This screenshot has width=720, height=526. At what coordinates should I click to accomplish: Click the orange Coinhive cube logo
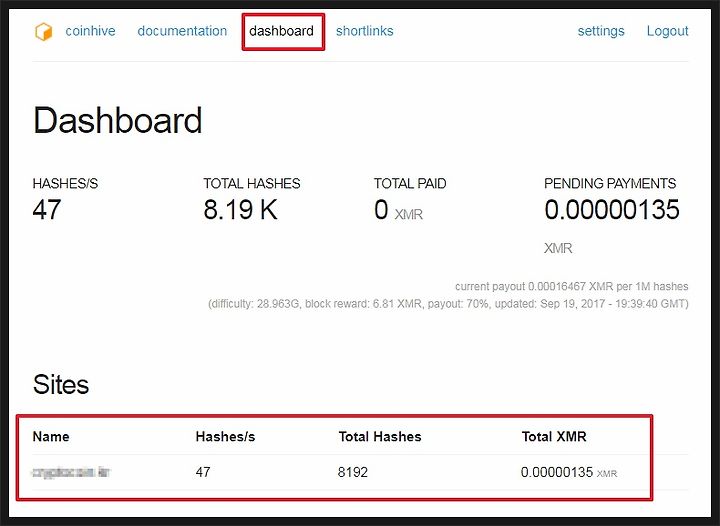(x=44, y=32)
